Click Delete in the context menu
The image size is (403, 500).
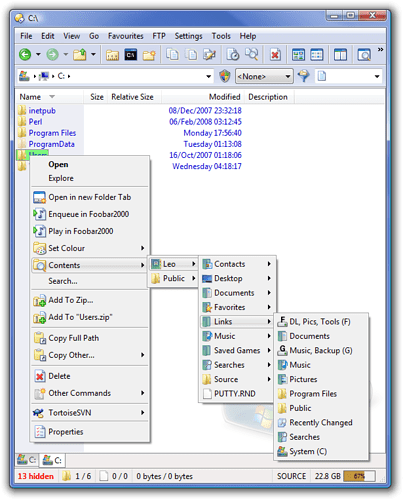pos(90,376)
